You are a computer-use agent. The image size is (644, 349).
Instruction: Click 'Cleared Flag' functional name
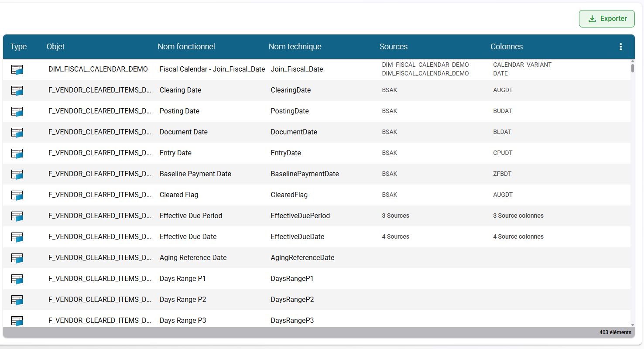[x=179, y=195]
